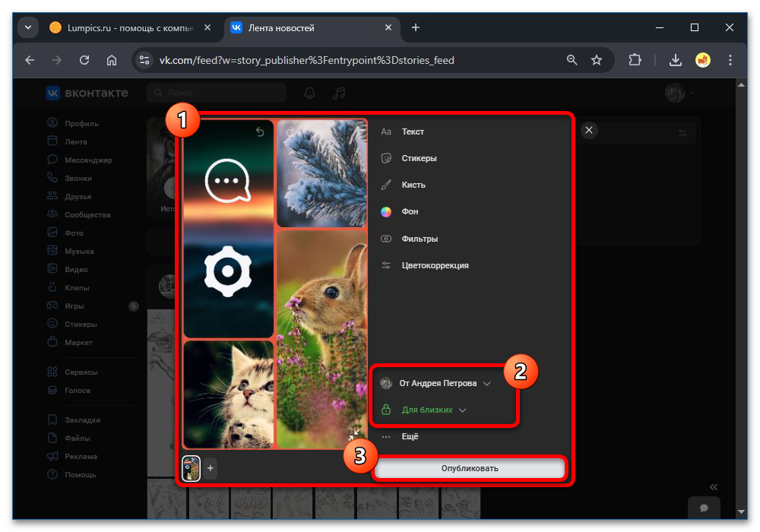Open the Фон background color picker

pos(410,211)
